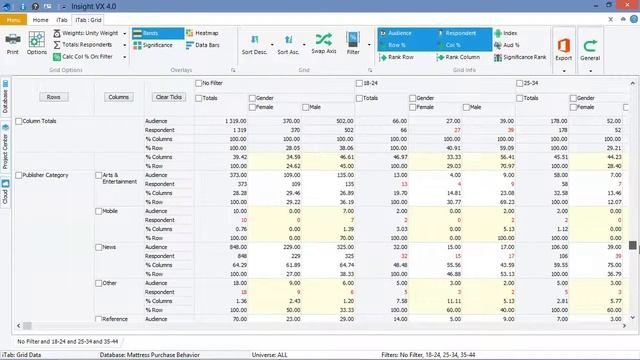Click Calc Col % On: Filter icon

pyautogui.click(x=57, y=57)
